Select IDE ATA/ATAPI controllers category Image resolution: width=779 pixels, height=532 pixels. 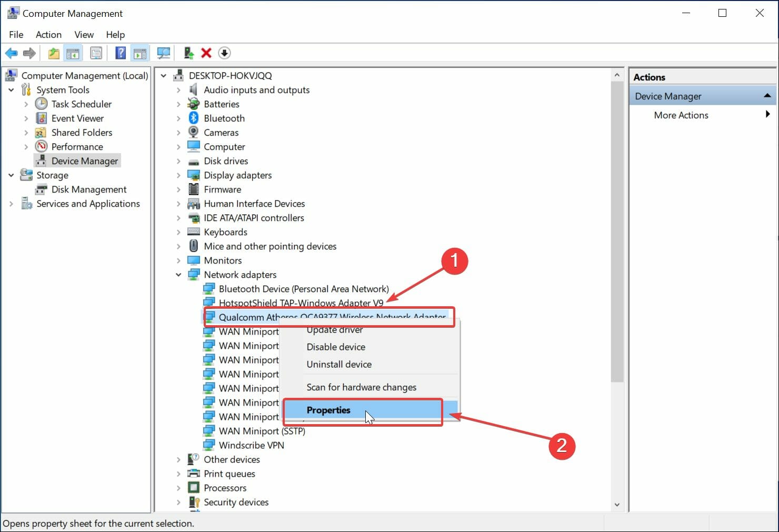254,218
